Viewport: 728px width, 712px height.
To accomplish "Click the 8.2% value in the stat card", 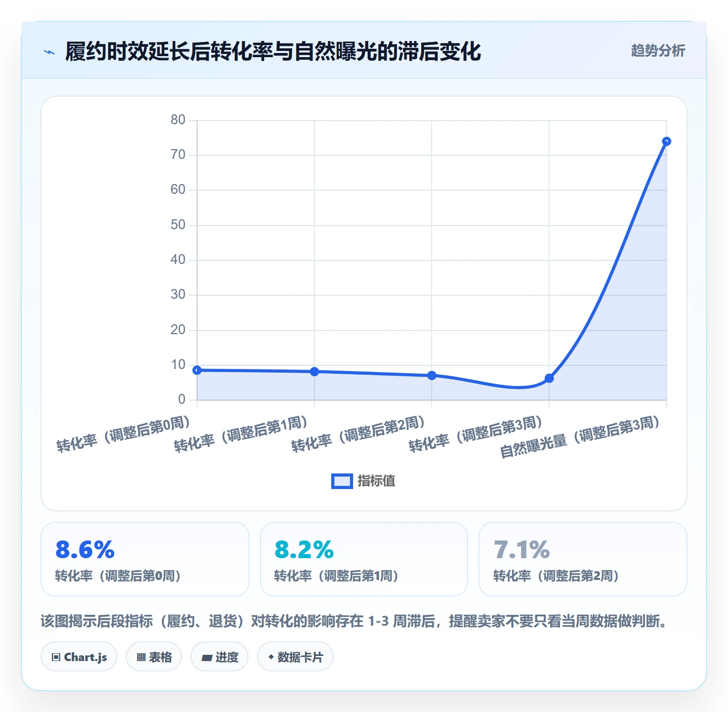I will pos(304,550).
